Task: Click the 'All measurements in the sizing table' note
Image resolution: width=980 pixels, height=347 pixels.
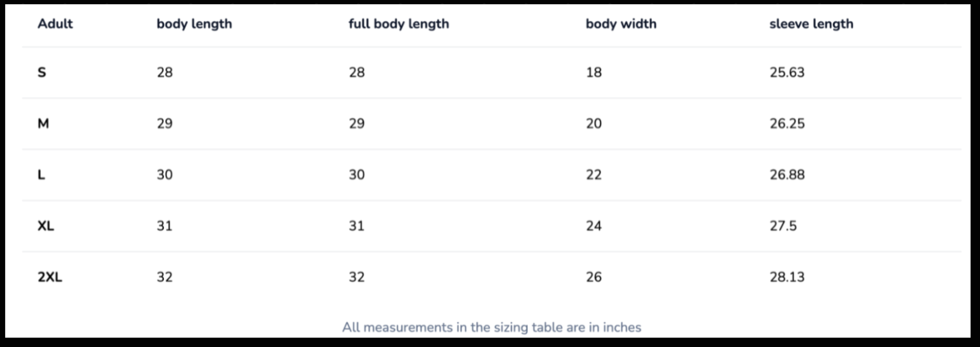Action: (x=492, y=327)
